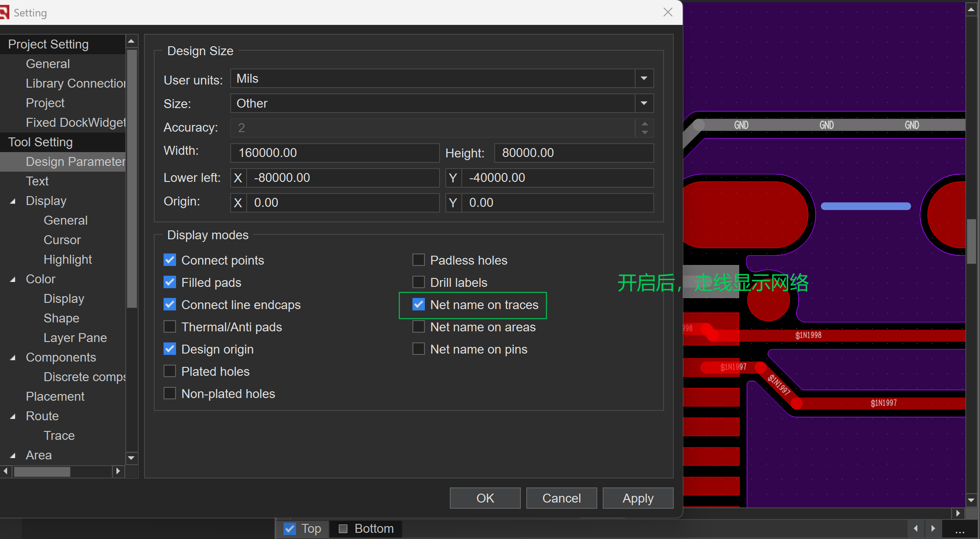Image resolution: width=980 pixels, height=539 pixels.
Task: Click the OK button
Action: pos(485,498)
